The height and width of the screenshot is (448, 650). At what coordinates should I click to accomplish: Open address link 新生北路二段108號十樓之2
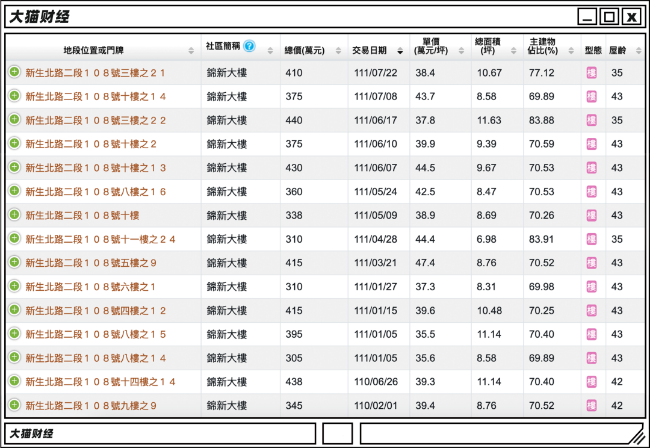pos(91,144)
